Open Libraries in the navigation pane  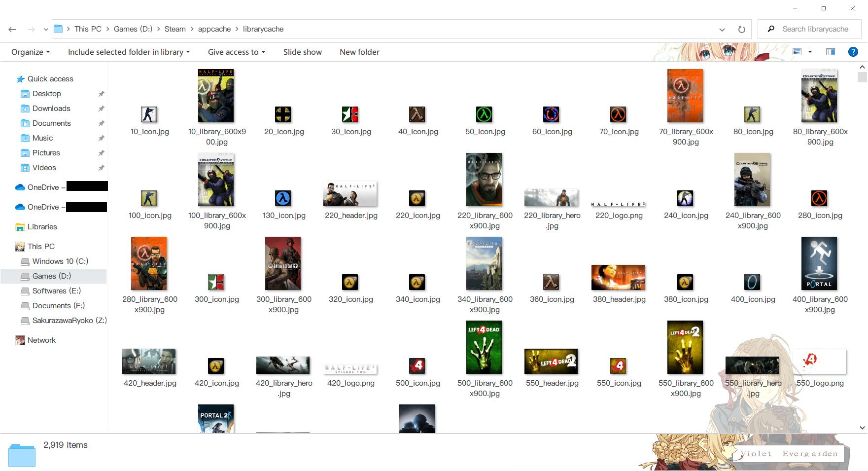42,227
